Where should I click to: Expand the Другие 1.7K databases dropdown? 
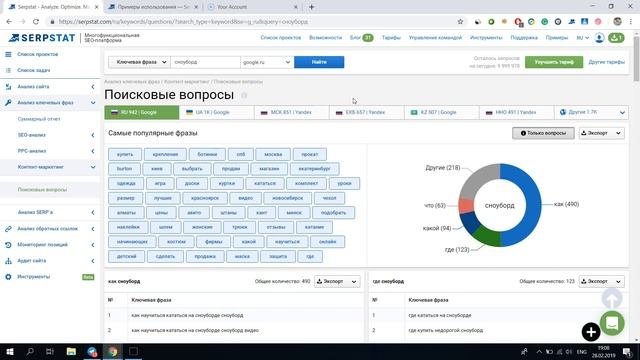pyautogui.click(x=591, y=112)
